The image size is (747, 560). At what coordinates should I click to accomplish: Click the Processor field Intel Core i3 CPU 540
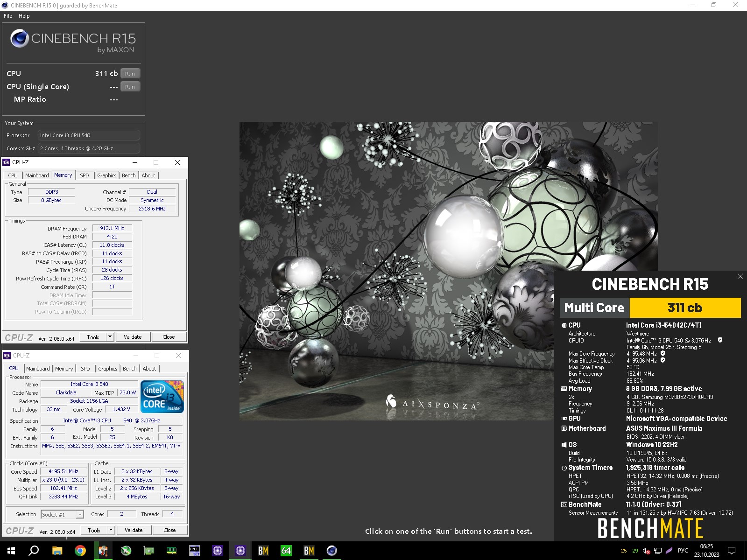point(89,135)
